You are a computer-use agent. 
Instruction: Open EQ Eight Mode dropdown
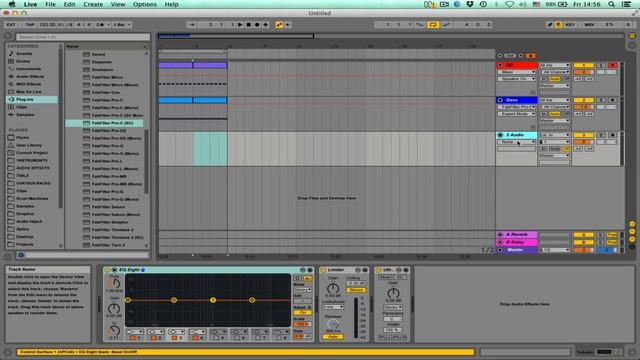[x=302, y=290]
